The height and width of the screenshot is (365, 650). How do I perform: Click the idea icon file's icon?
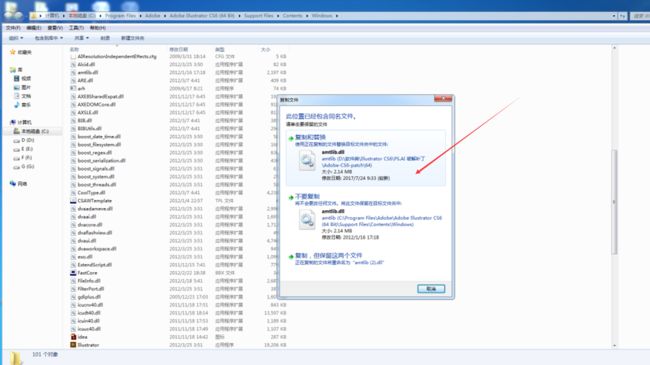[73, 337]
